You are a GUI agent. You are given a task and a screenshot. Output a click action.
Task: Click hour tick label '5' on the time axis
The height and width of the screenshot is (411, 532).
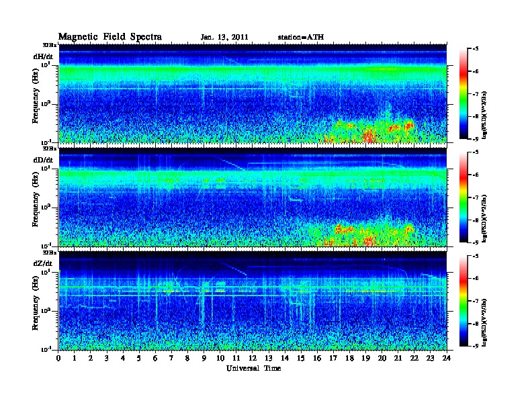coord(139,358)
